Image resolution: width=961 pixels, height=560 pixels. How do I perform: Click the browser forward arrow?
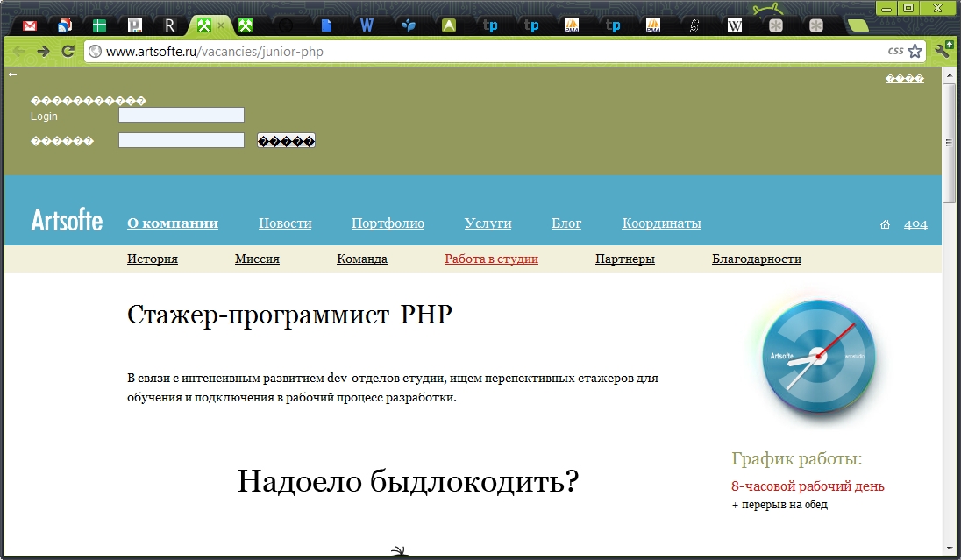pos(43,52)
